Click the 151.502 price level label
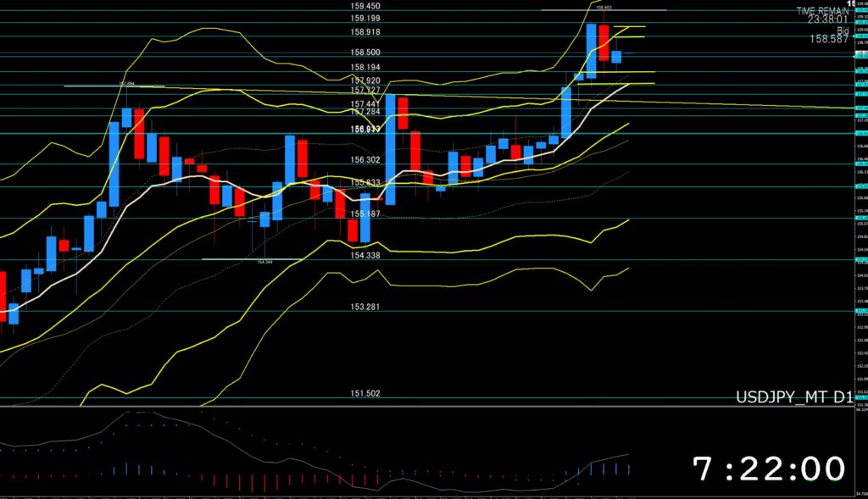 364,393
